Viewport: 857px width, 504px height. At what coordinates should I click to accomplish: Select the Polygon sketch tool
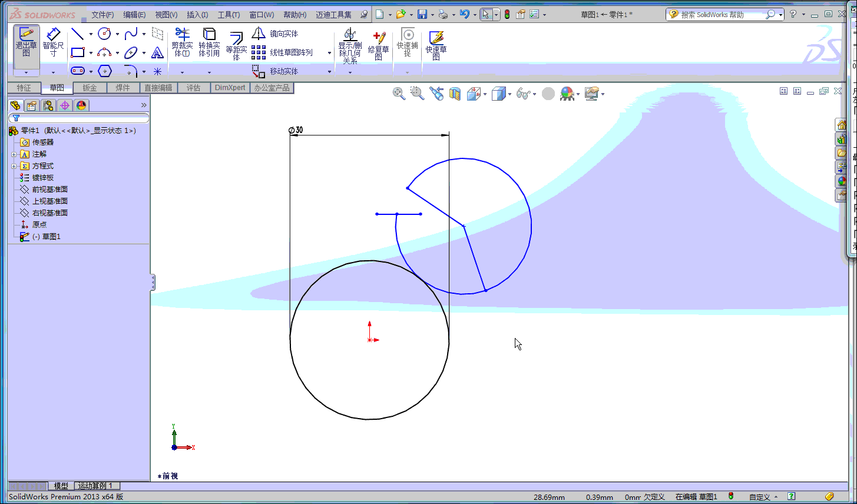pyautogui.click(x=105, y=71)
